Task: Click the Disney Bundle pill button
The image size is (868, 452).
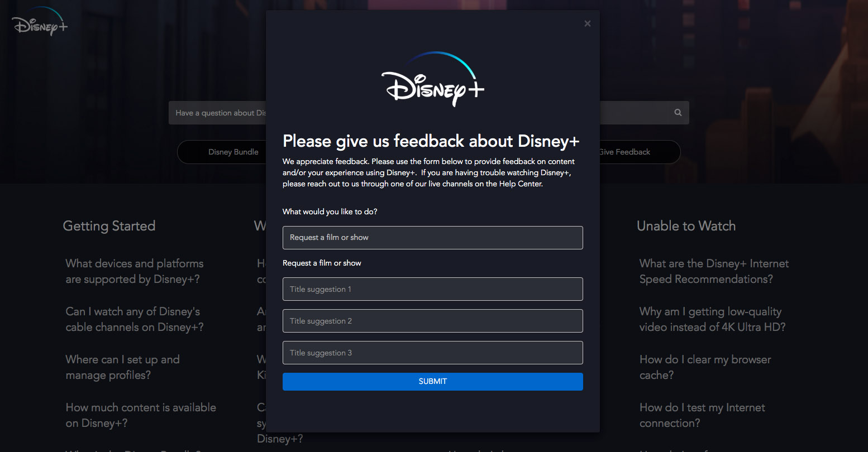Action: coord(222,152)
